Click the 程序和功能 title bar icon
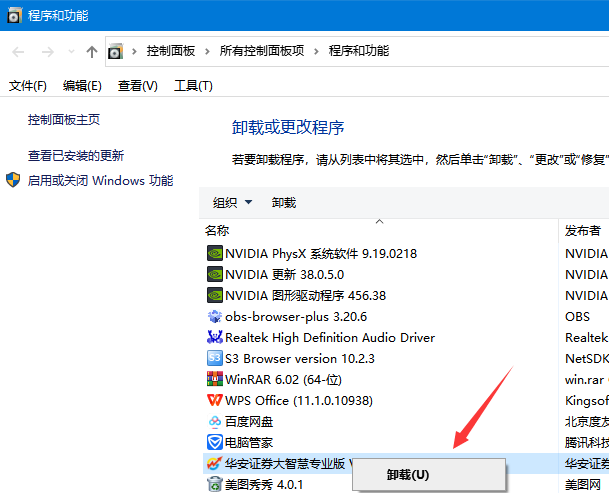The image size is (609, 493). [x=14, y=16]
